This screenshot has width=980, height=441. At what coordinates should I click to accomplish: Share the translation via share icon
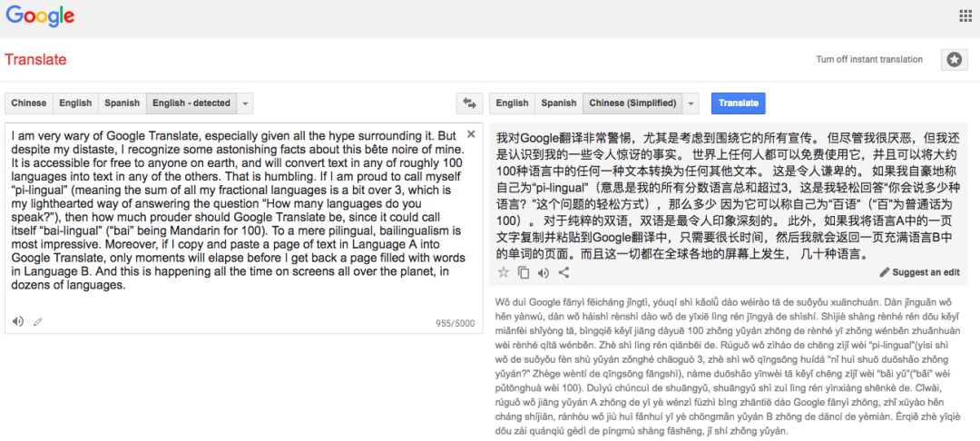tap(563, 272)
